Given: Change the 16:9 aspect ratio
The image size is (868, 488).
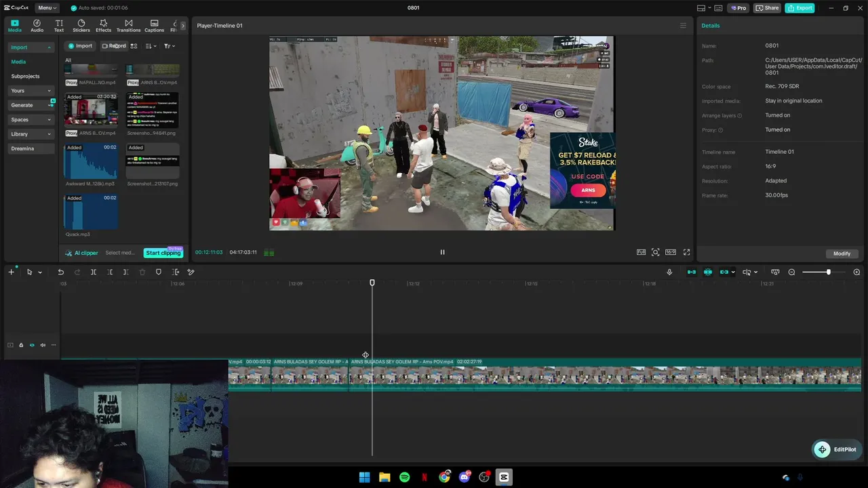Looking at the screenshot, I should (671, 252).
